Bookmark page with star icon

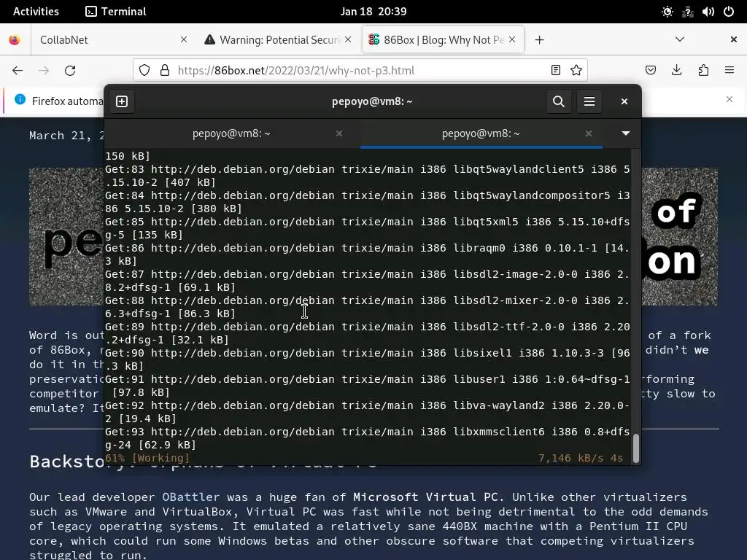click(576, 71)
